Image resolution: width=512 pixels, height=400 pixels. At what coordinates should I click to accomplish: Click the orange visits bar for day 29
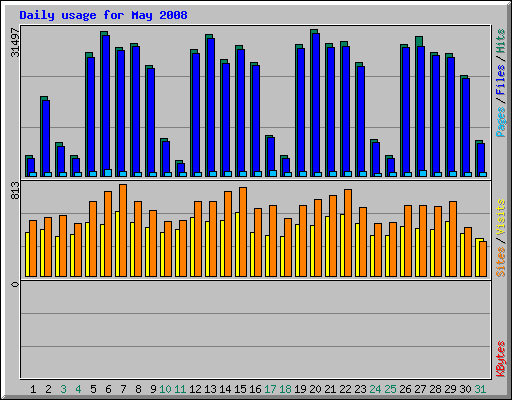click(453, 239)
